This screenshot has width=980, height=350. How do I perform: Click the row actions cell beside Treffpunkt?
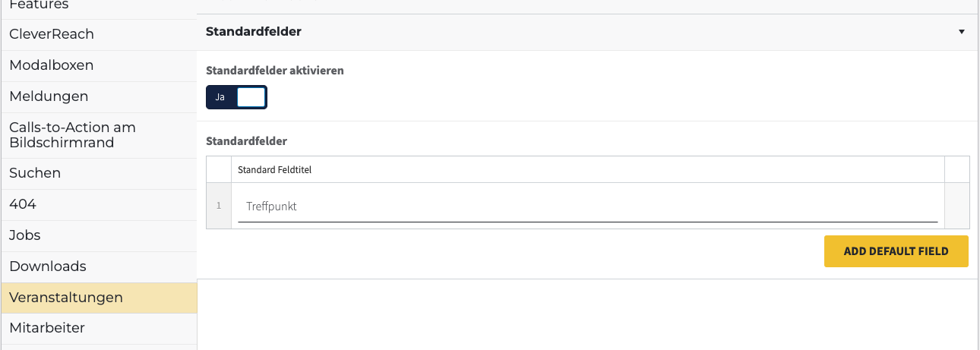[956, 206]
